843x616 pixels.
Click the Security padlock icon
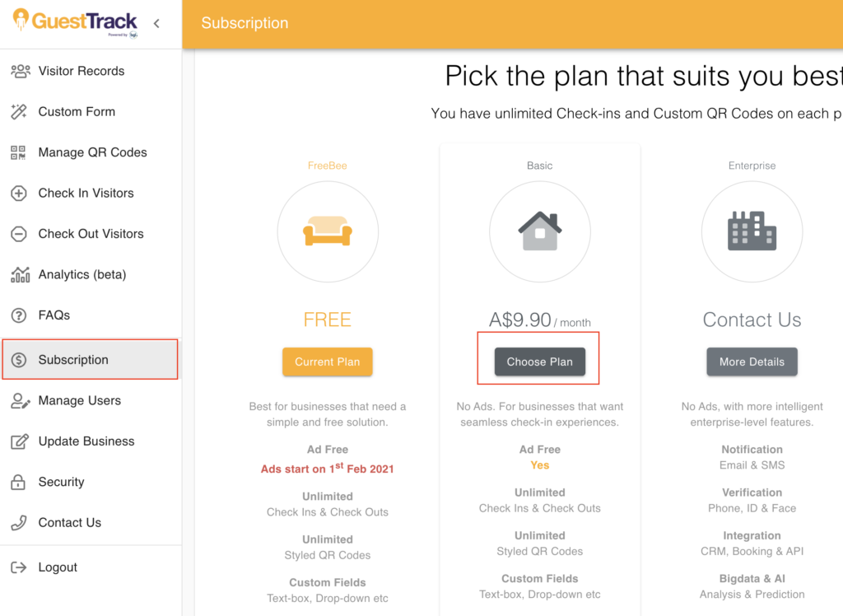[19, 483]
